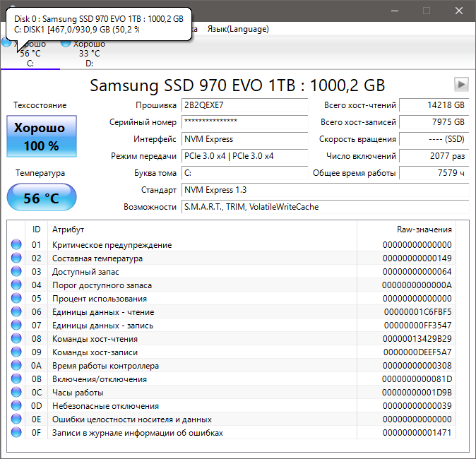Screen dimensions: 476x459
Task: Click the firmware field 2B2QEXE7
Action: tap(244, 105)
